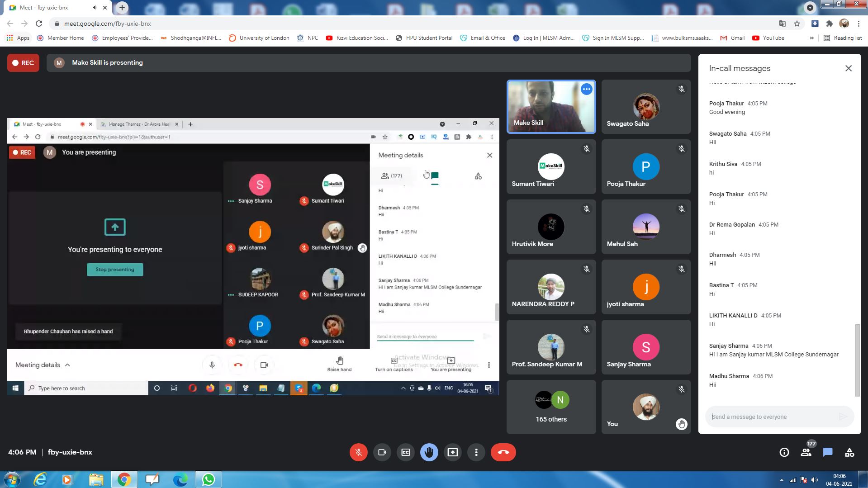Screen dimensions: 868x488
Task: Open Windows Start button
Action: (x=12, y=479)
